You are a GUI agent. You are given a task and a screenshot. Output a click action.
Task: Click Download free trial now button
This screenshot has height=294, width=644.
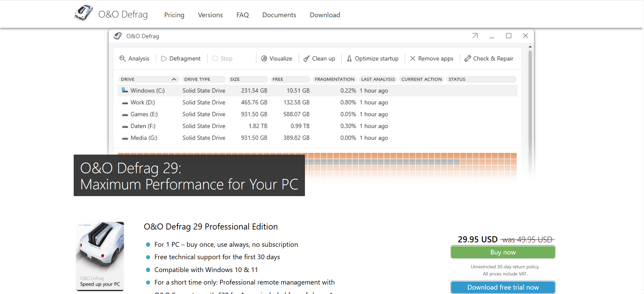(x=503, y=287)
